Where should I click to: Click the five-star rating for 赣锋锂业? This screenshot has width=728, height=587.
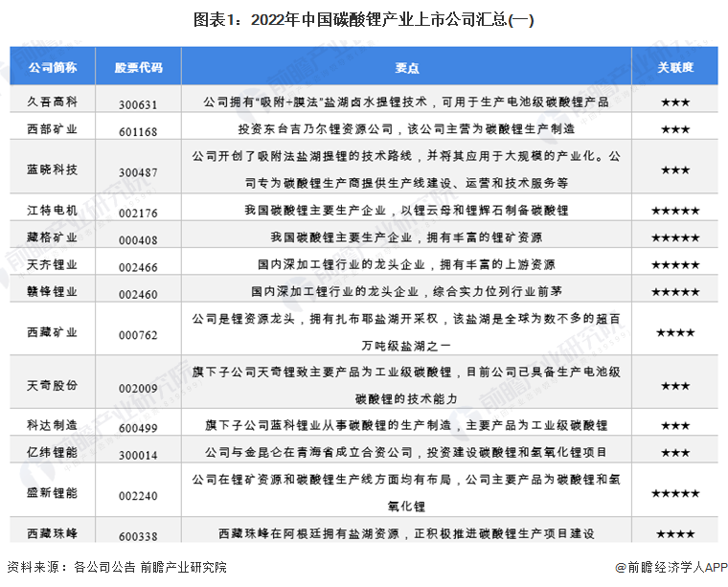[675, 292]
